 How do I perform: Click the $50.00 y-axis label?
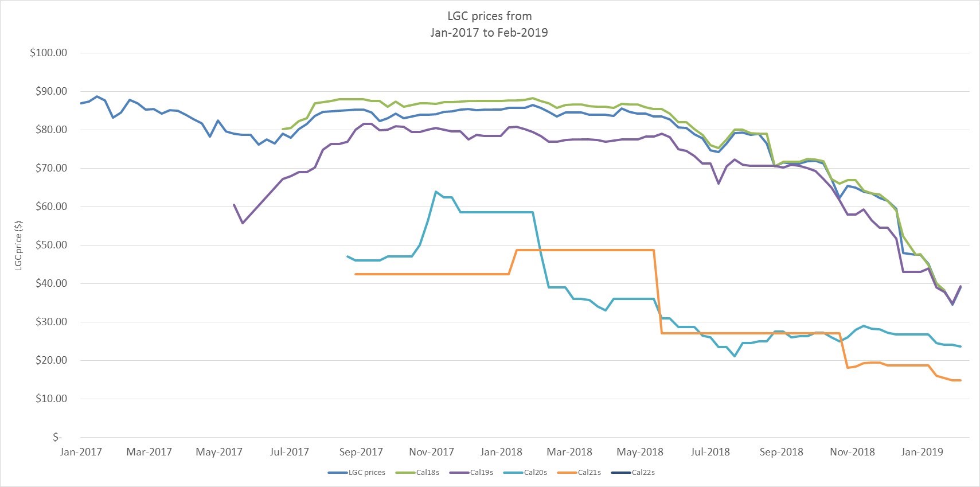click(x=52, y=245)
